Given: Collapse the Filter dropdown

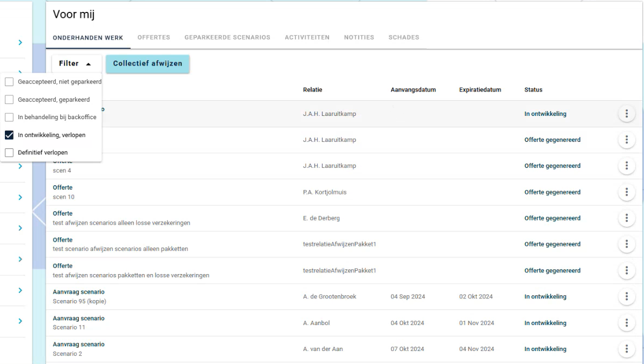Looking at the screenshot, I should pyautogui.click(x=76, y=63).
